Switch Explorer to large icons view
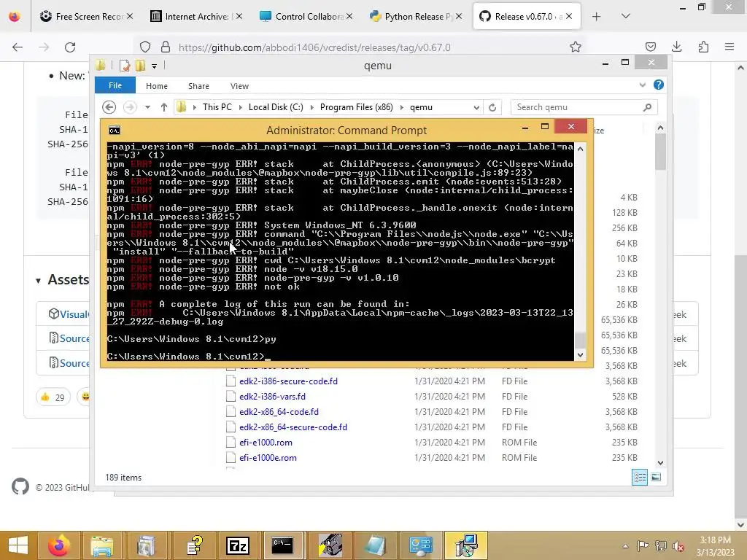The height and width of the screenshot is (560, 747). tap(656, 477)
